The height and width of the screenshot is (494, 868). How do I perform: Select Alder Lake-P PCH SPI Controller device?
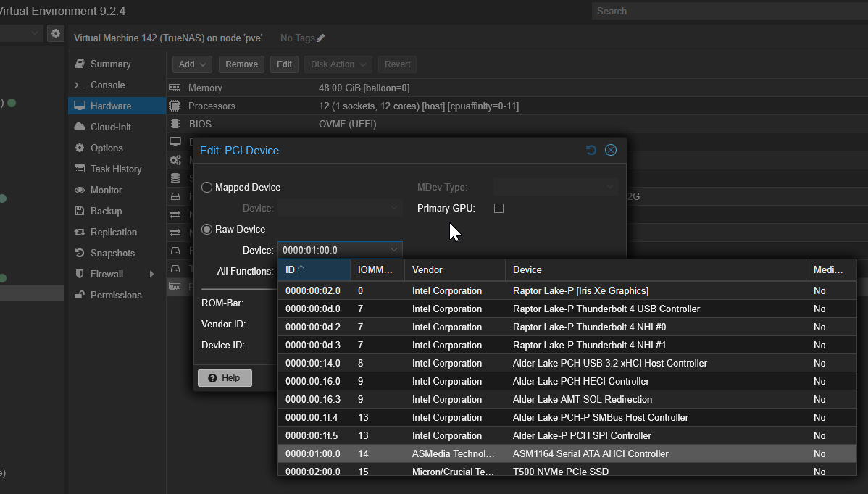click(567, 436)
